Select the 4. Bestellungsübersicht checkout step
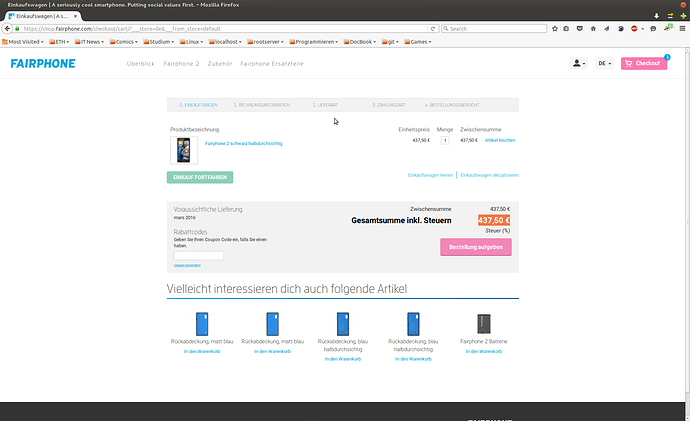This screenshot has width=690, height=421. 452,105
